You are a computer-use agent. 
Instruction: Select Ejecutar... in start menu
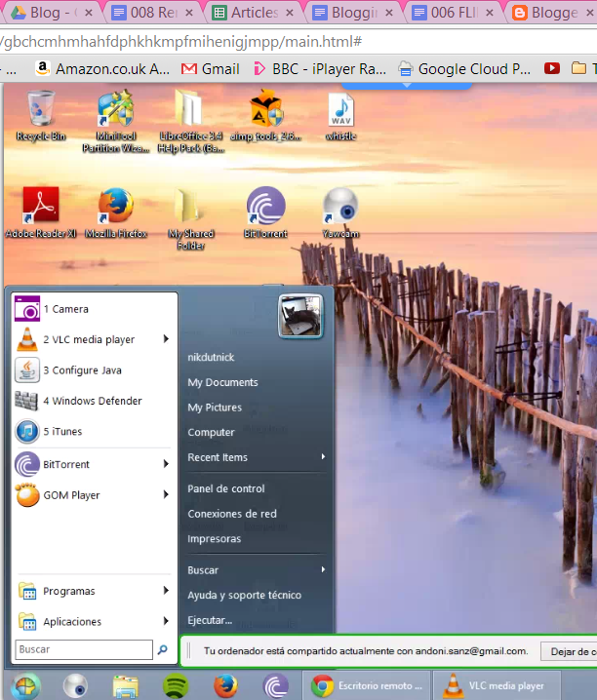210,620
